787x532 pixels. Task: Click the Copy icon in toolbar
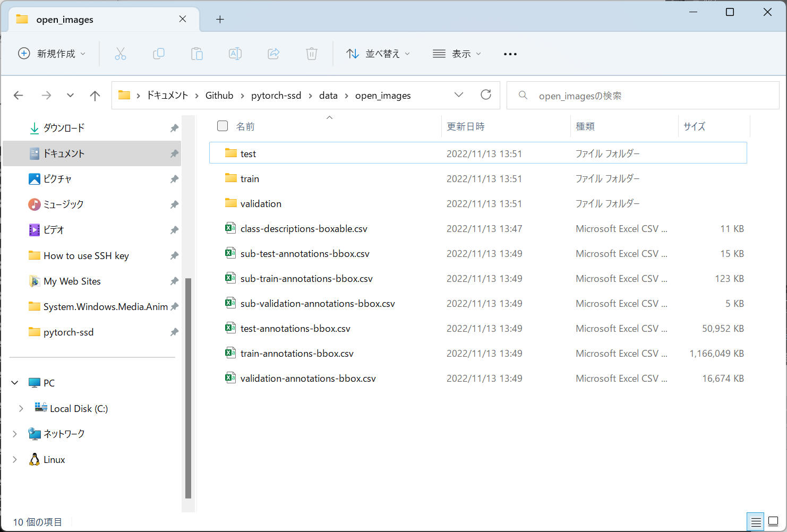pyautogui.click(x=159, y=54)
